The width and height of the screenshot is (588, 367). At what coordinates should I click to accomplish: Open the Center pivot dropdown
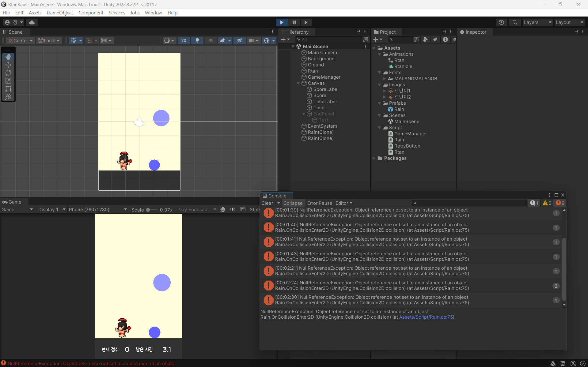20,40
